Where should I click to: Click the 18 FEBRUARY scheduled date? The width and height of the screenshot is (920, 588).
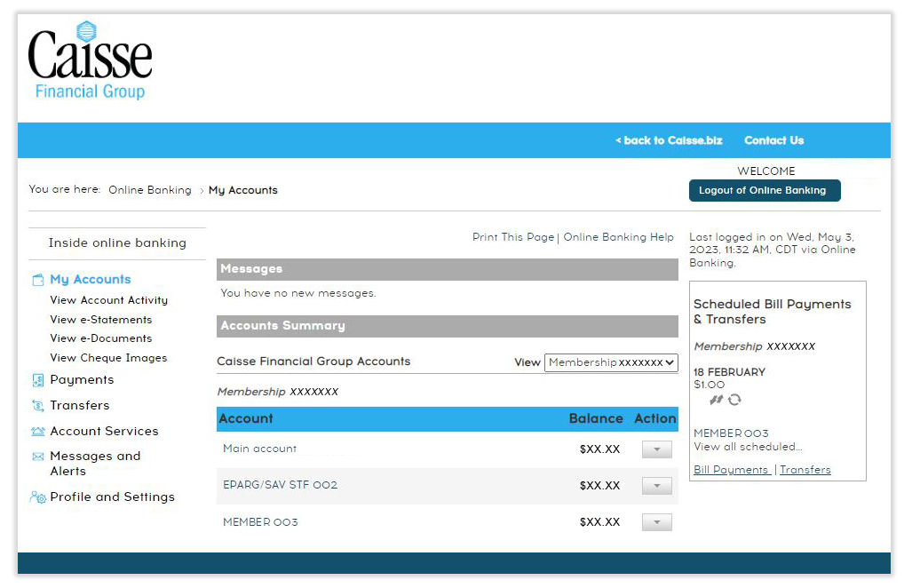[x=729, y=372]
